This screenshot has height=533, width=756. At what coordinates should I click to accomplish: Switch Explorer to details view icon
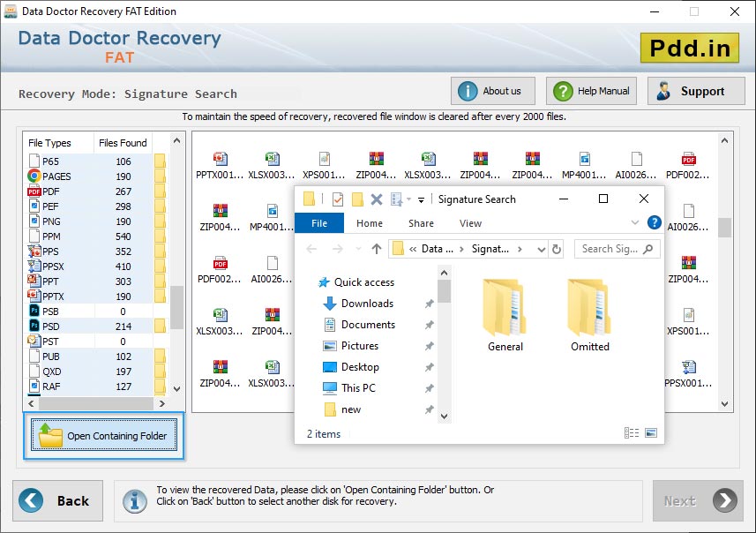coord(632,432)
